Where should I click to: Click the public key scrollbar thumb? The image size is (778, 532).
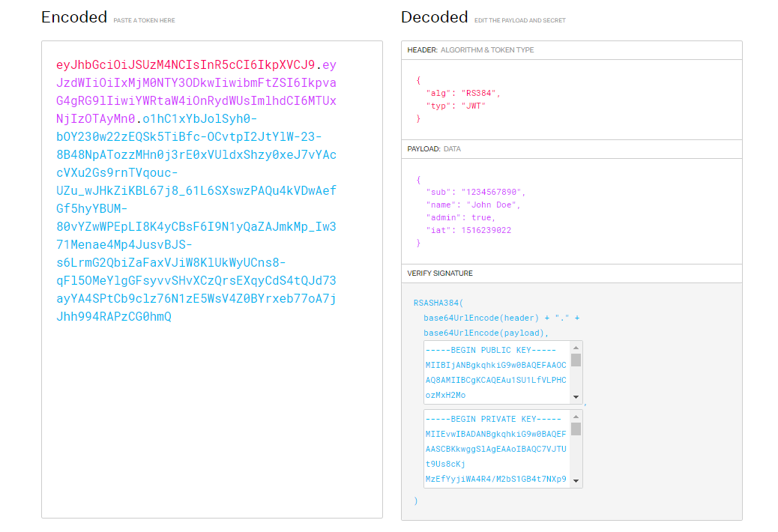click(576, 360)
